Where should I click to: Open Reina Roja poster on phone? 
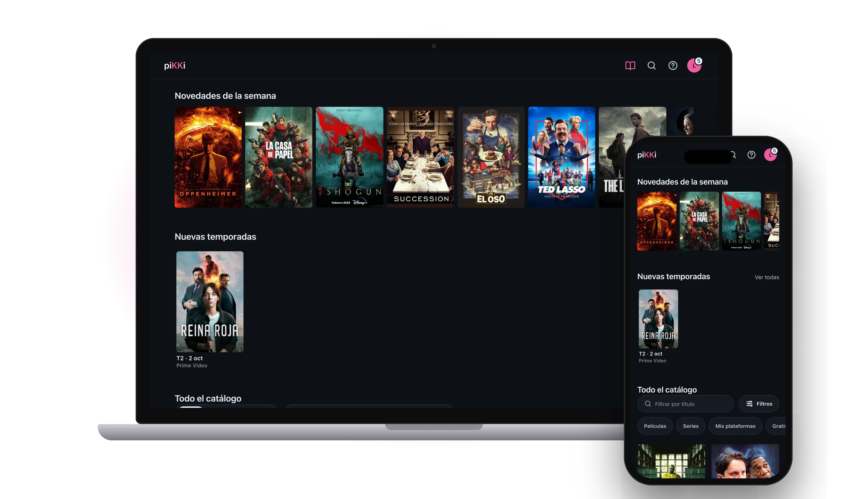(x=658, y=319)
